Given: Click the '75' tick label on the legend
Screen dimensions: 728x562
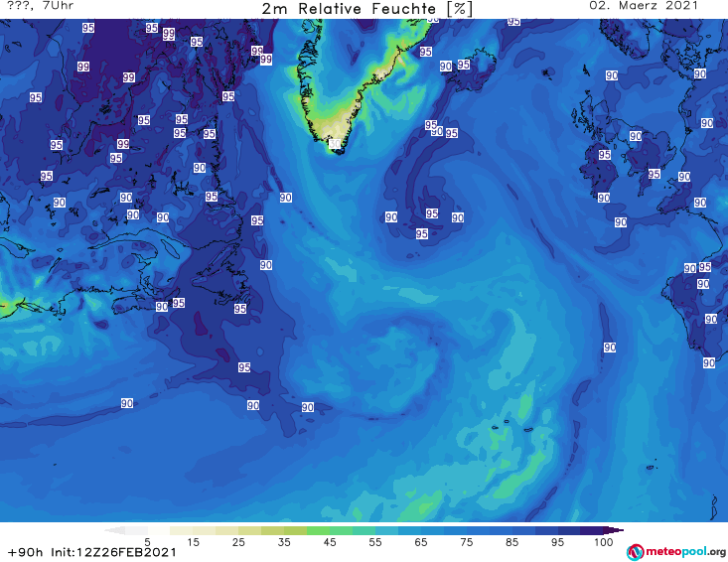Looking at the screenshot, I should click(466, 542).
